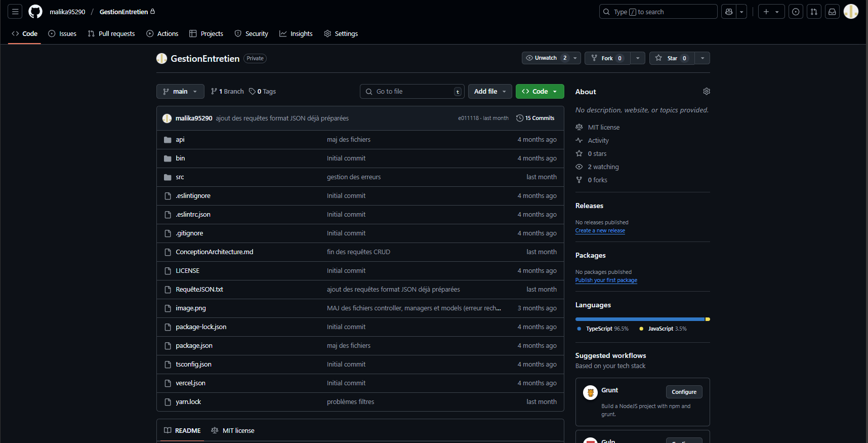Open the main branch selector dropdown
Viewport: 868px width, 443px height.
click(x=180, y=92)
